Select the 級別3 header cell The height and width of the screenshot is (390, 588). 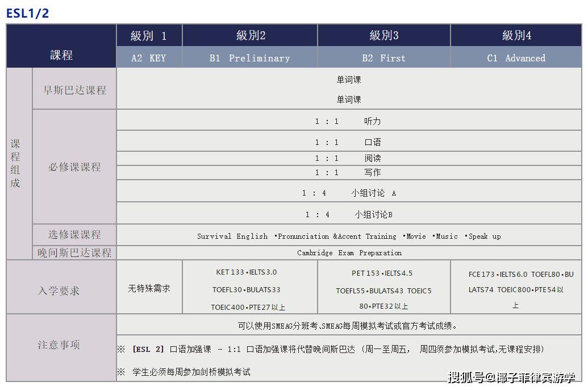pos(383,36)
